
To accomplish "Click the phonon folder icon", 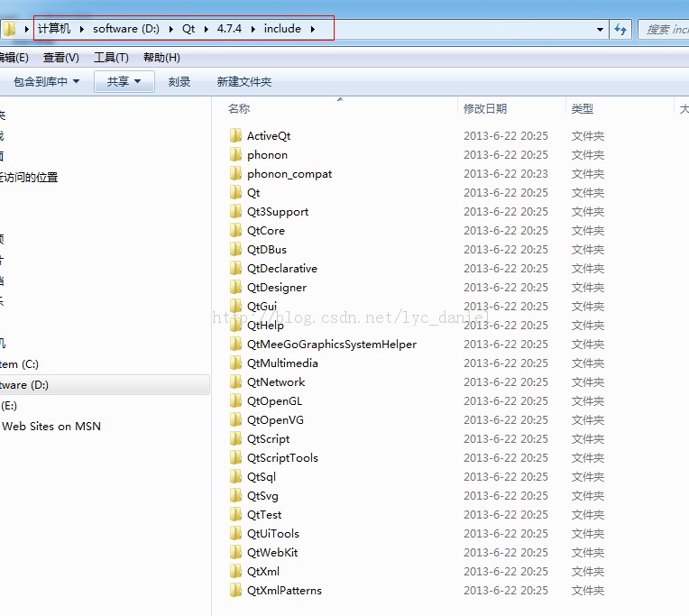I will pos(235,154).
